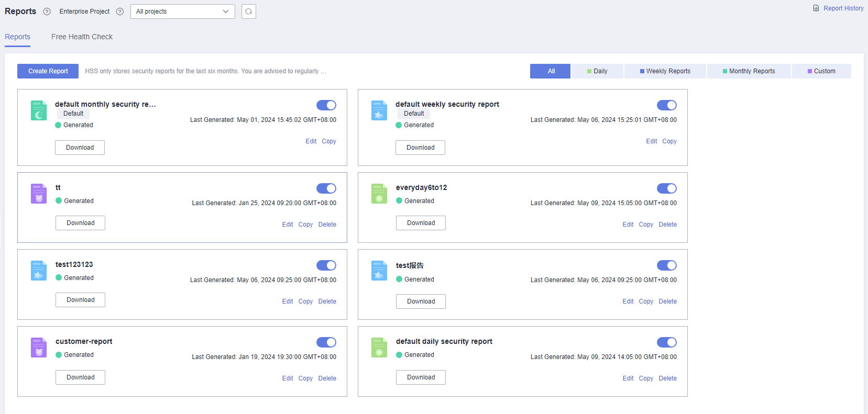868x414 pixels.
Task: Turn off the everyday6to12 report switch
Action: pos(667,188)
